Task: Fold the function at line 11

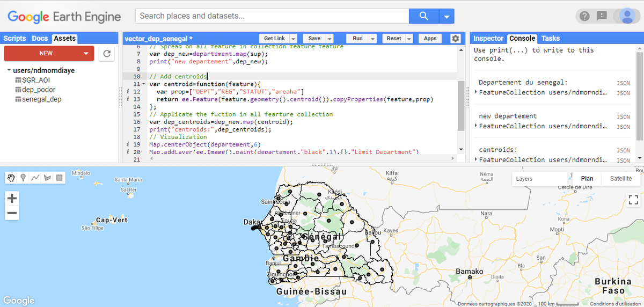Action: (x=143, y=84)
